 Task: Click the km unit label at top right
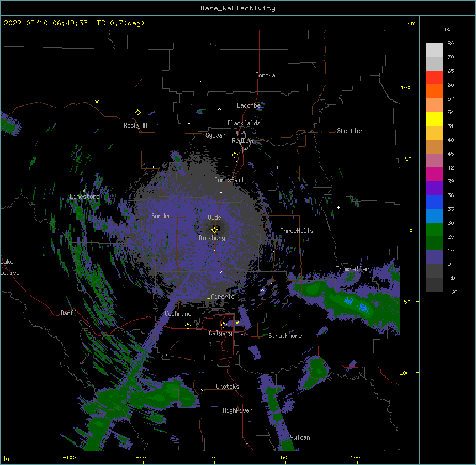[x=411, y=23]
